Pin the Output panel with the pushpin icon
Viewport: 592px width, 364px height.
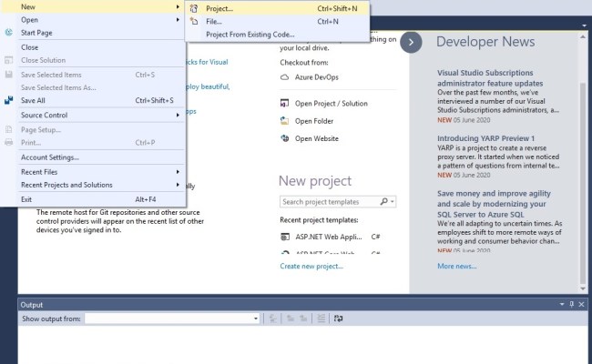572,304
